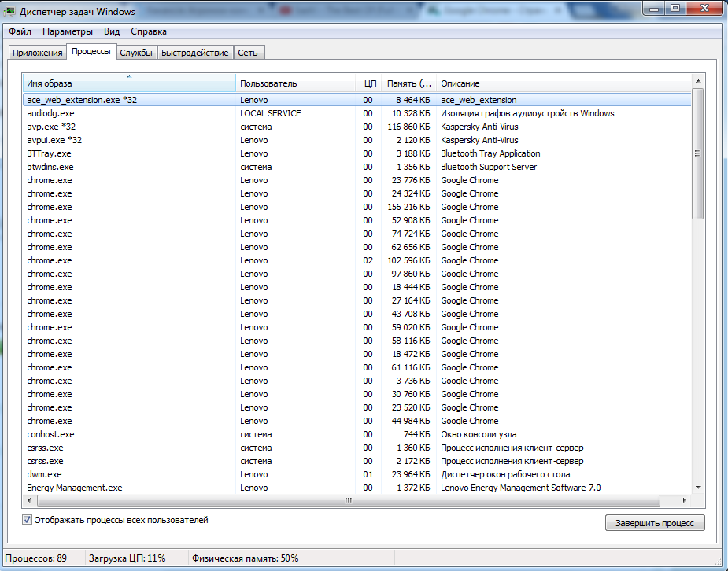728x571 pixels.
Task: Select the ace_web_extension.exe *32 process
Action: point(357,100)
